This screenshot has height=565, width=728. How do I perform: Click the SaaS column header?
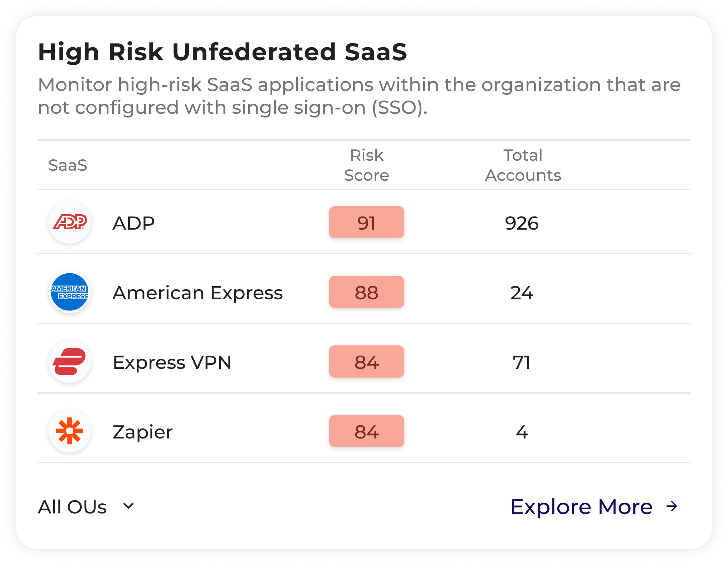coord(67,165)
